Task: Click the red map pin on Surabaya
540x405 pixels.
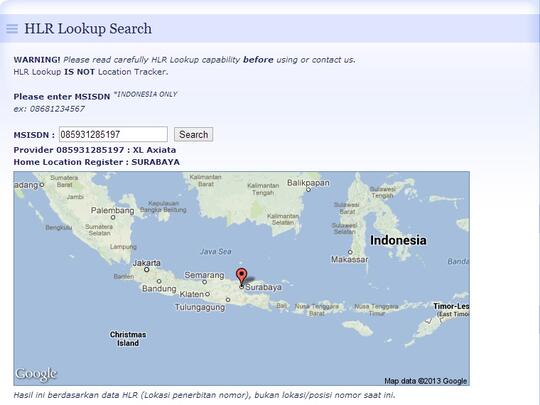Action: [x=241, y=277]
